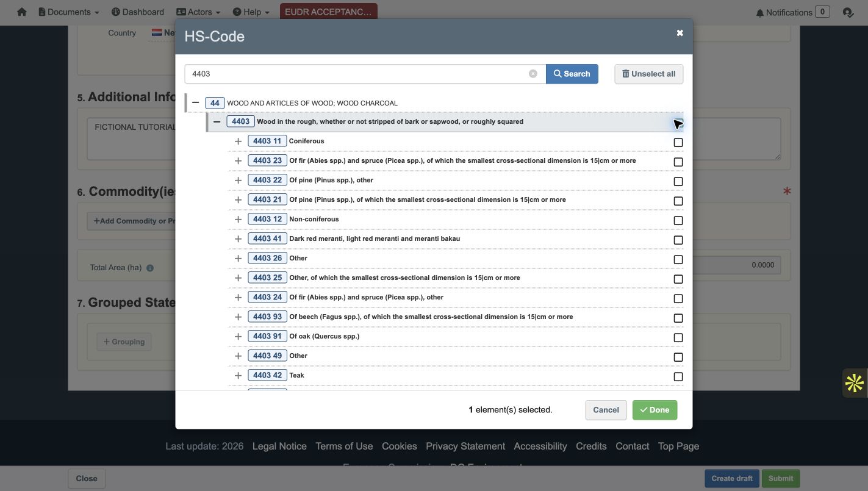Close the HS-Code dialog with X
The image size is (868, 491).
[680, 33]
